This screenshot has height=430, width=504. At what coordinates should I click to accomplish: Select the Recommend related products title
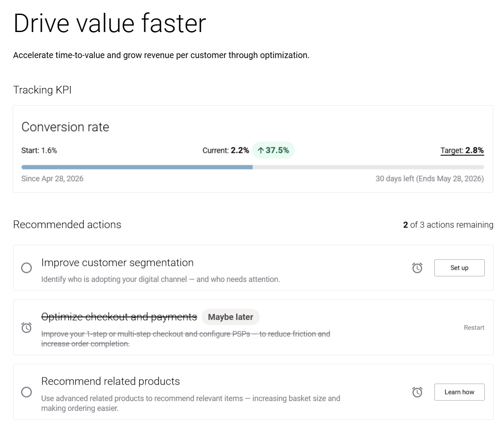[111, 381]
